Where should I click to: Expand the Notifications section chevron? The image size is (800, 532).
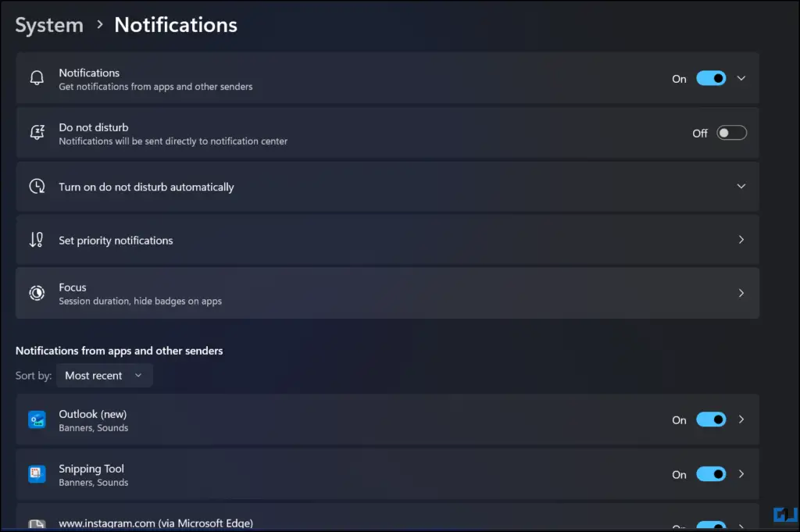[741, 78]
